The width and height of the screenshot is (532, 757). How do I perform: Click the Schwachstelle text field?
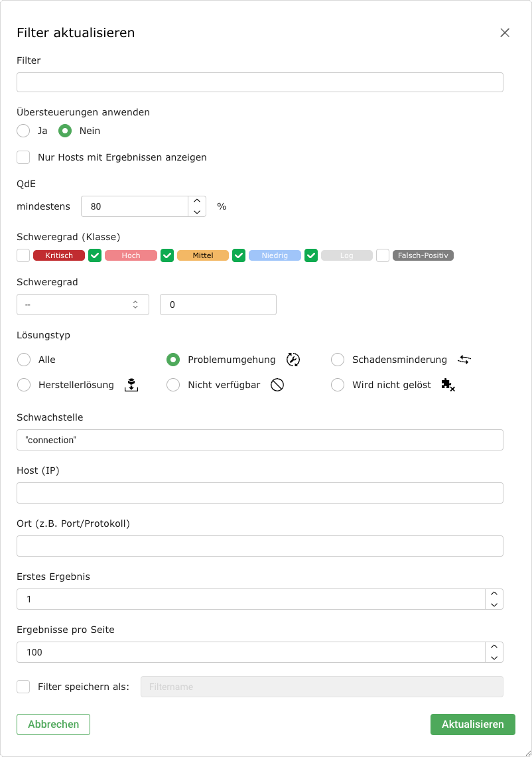click(259, 440)
